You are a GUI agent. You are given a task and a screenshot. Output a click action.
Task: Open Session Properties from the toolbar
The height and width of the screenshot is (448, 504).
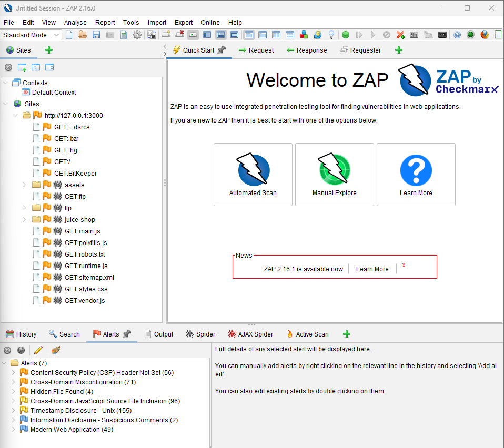(124, 35)
